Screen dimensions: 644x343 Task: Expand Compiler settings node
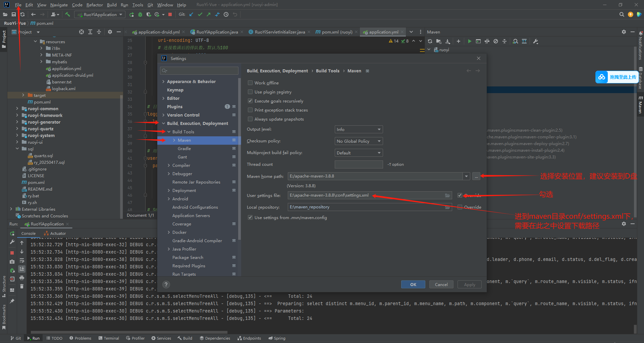[x=169, y=165]
